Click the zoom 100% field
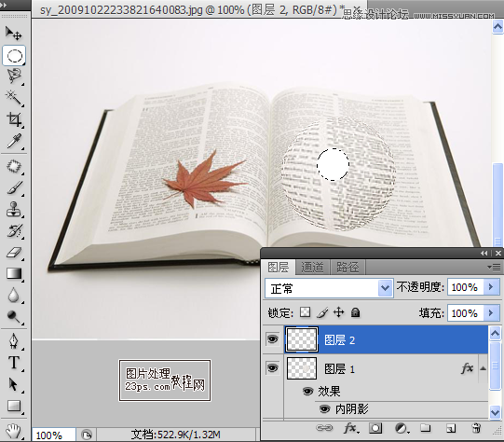504x442 pixels. 53,435
